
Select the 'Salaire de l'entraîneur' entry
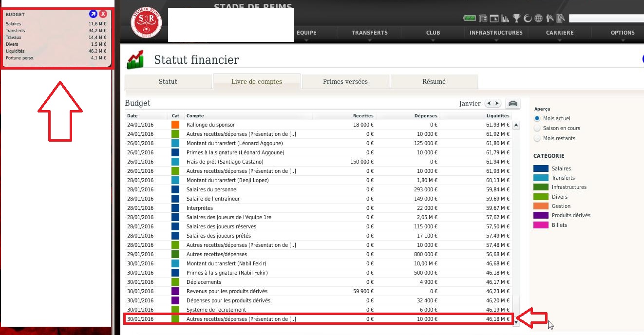(213, 199)
